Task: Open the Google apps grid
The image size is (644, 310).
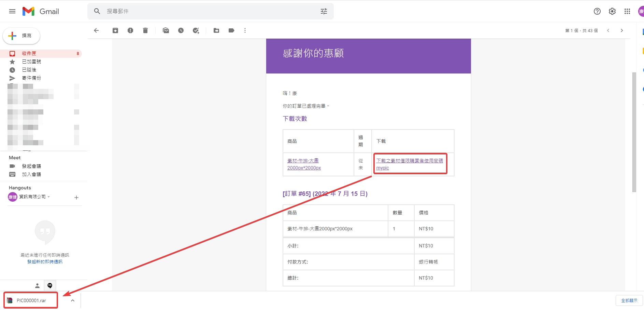Action: [627, 11]
